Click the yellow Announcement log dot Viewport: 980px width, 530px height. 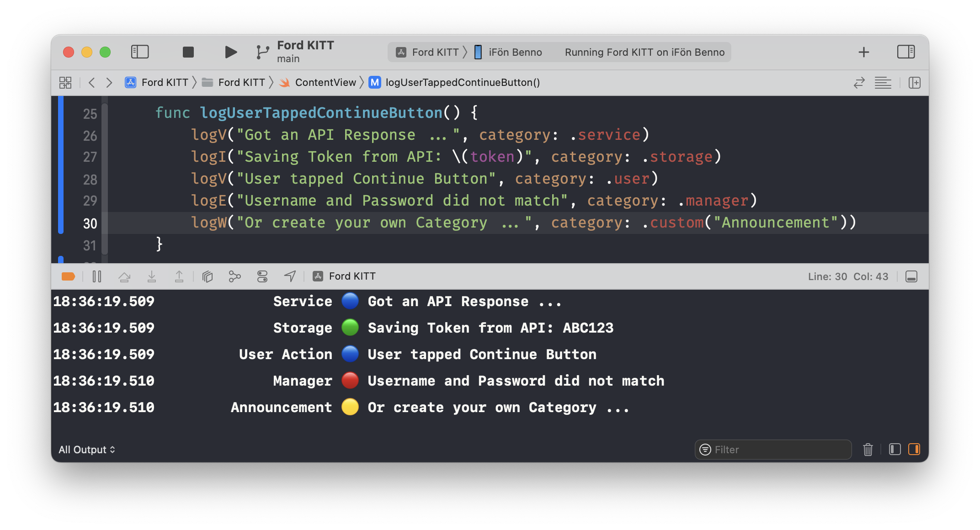(350, 408)
